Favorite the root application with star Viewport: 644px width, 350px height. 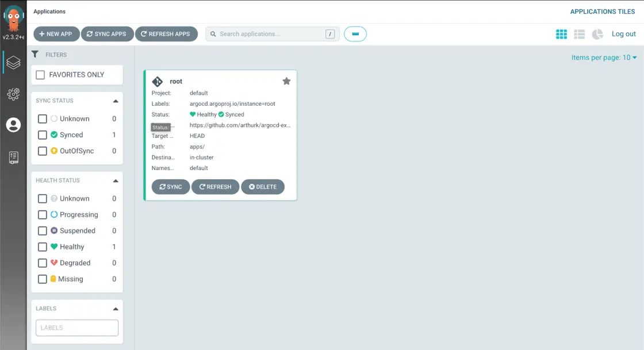286,81
